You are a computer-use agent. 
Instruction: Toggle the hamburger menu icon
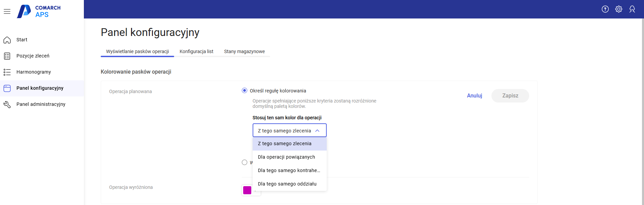click(7, 11)
